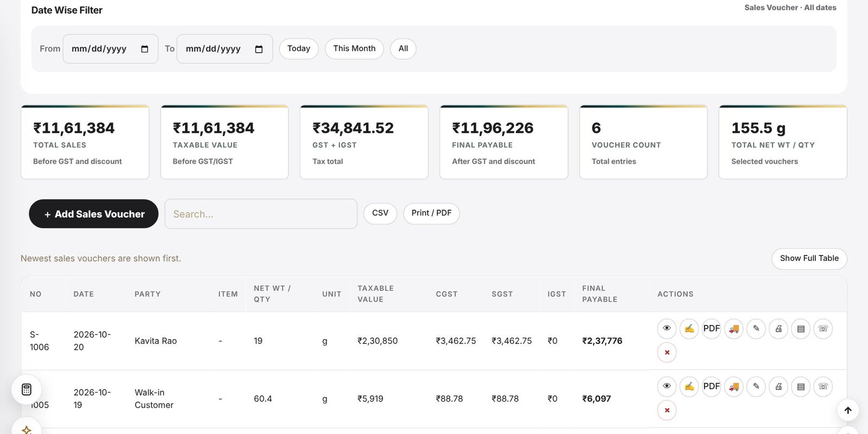Image resolution: width=868 pixels, height=434 pixels.
Task: Delete Kavita Rao's voucher with red X
Action: 667,353
